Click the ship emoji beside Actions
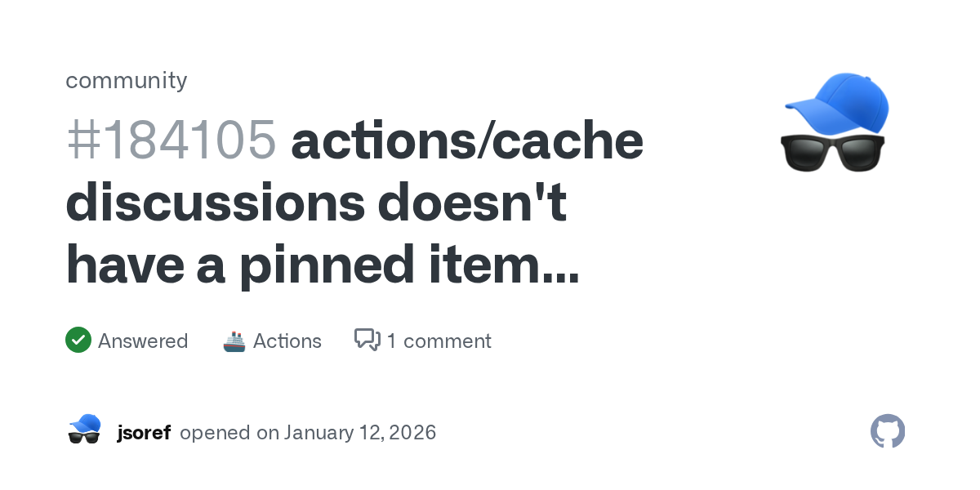The height and width of the screenshot is (490, 980). [x=234, y=341]
